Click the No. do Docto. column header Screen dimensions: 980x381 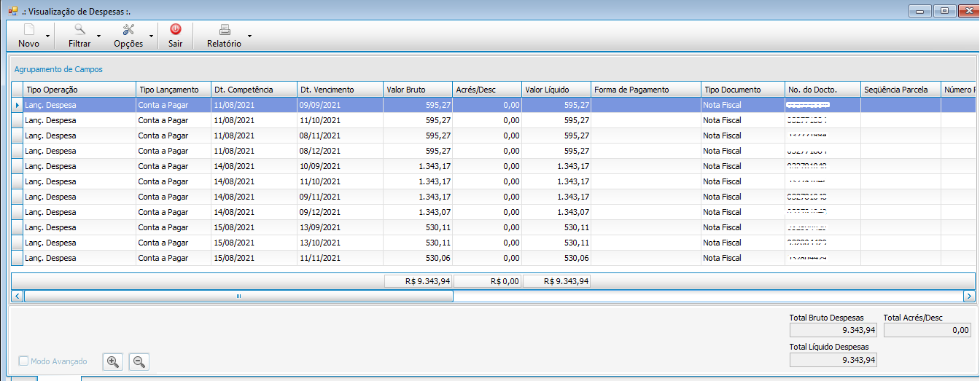tap(823, 90)
